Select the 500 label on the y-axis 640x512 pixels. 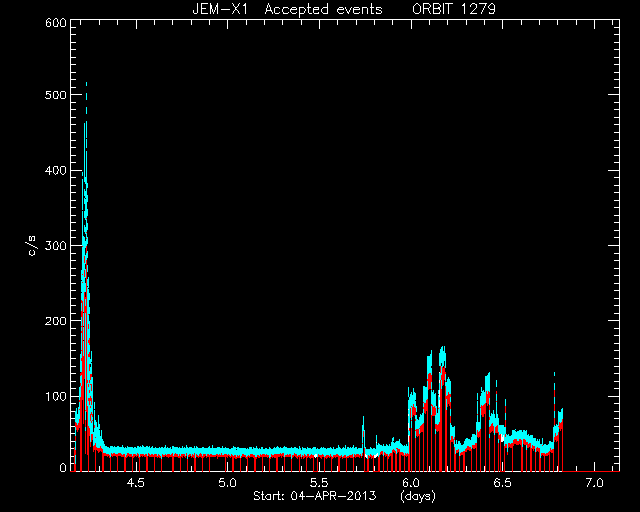(56, 95)
